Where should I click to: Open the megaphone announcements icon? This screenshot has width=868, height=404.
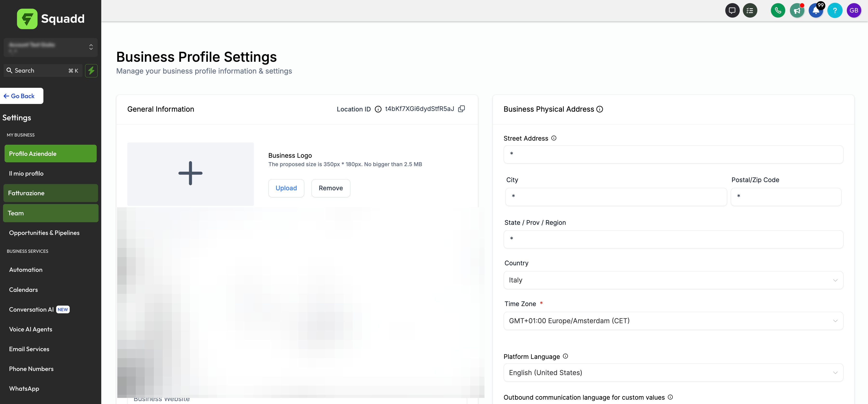click(797, 10)
